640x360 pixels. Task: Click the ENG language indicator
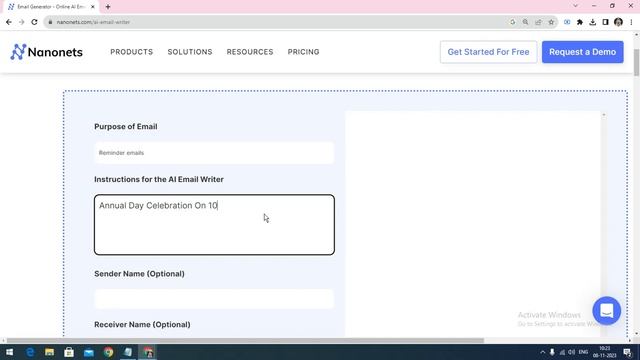583,352
